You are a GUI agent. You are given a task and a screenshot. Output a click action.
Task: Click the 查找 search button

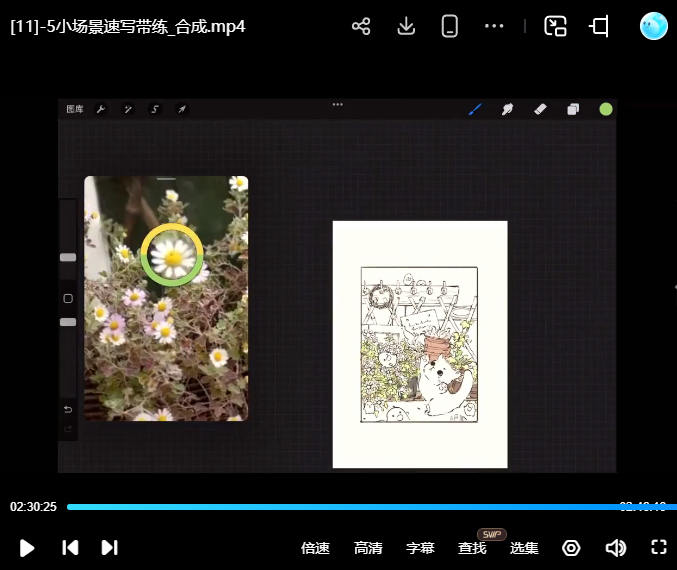click(x=472, y=548)
